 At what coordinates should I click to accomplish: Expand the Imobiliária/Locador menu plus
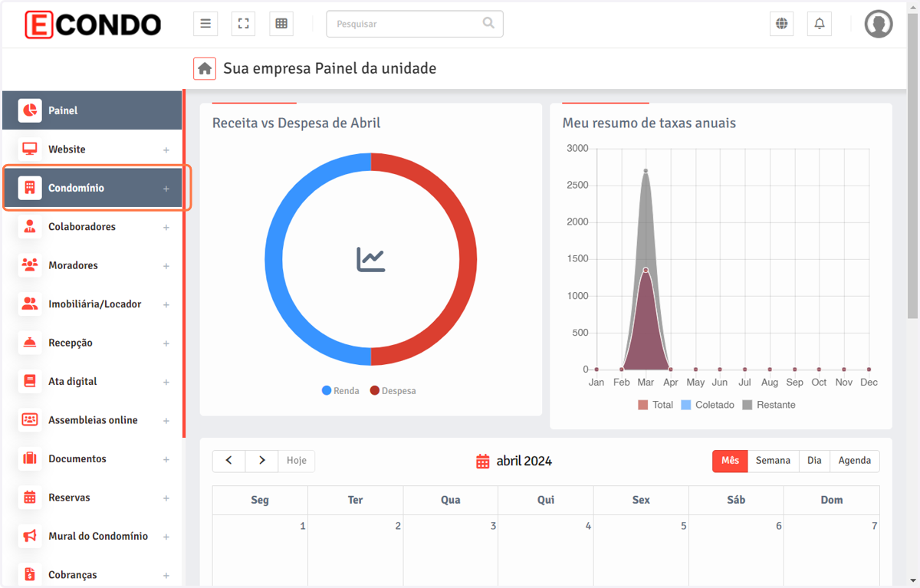click(x=166, y=305)
